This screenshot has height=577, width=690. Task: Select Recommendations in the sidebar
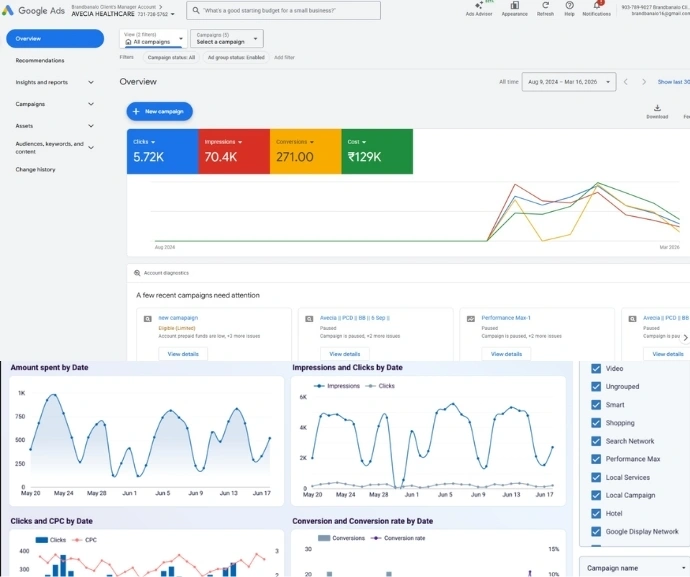click(x=40, y=61)
